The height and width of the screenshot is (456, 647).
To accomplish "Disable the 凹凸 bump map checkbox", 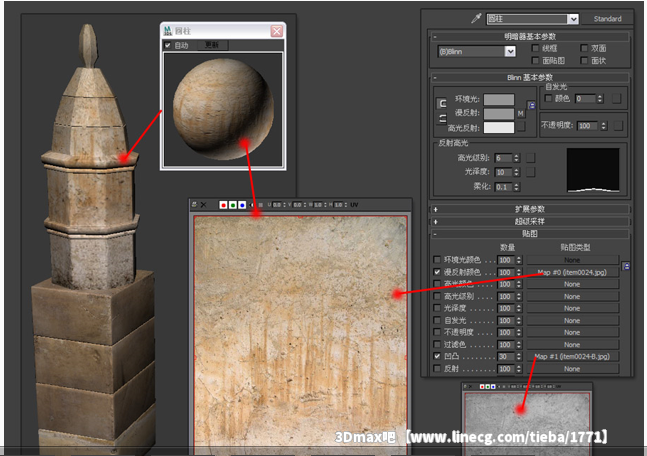I will [437, 356].
